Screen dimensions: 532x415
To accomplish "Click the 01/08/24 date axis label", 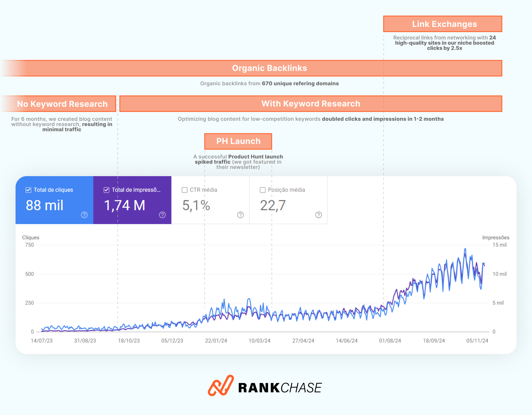I will click(390, 341).
